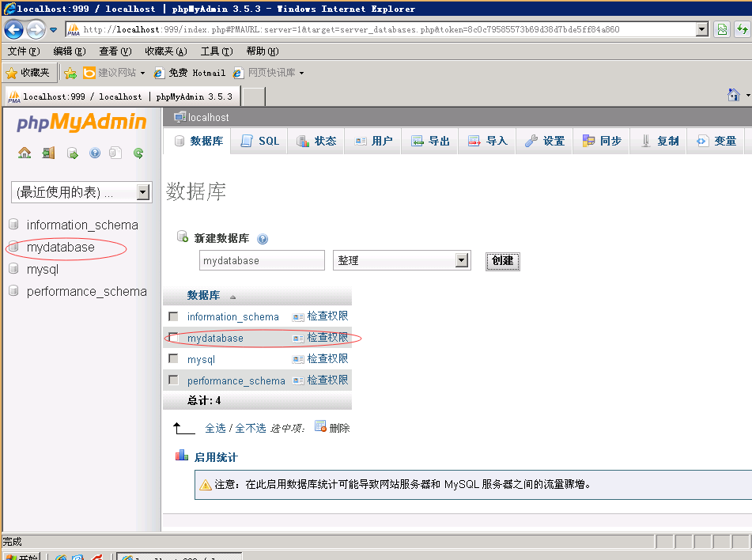Click the 全不选 unselect all link
The image size is (752, 560).
[x=251, y=428]
